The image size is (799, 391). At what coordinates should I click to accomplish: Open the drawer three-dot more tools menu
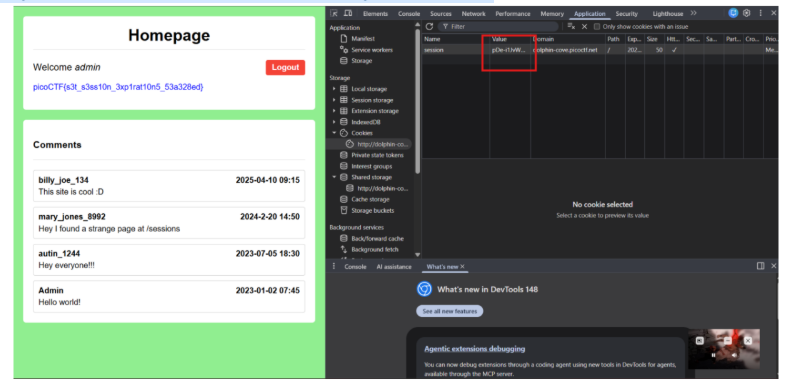[334, 266]
